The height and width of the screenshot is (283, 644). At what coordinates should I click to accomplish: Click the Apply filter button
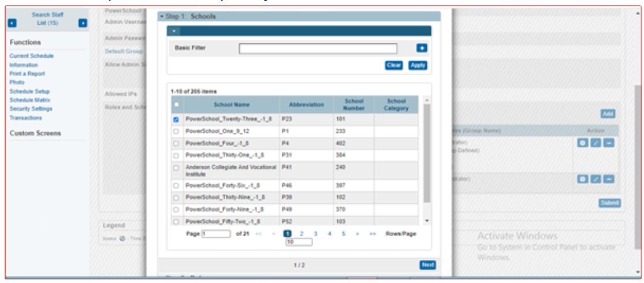click(x=418, y=65)
